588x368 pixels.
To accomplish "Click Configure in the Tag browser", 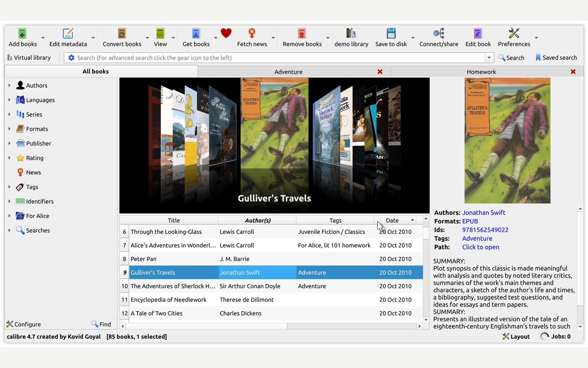I will [x=24, y=324].
